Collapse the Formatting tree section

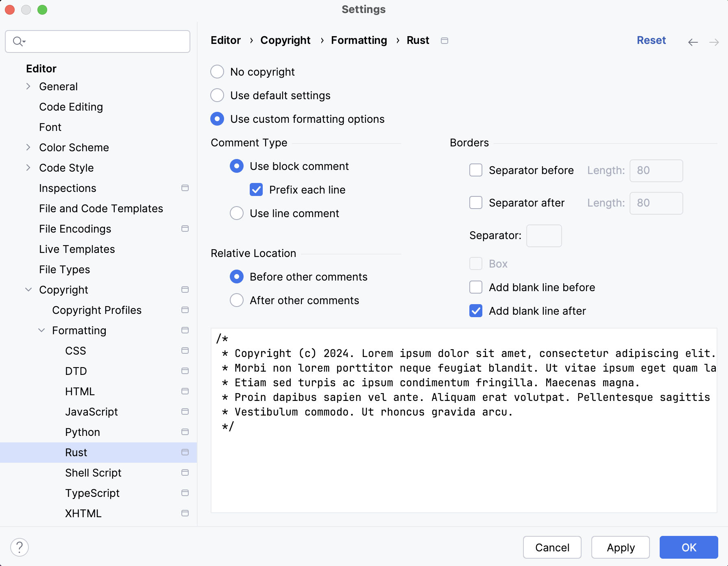click(x=41, y=330)
